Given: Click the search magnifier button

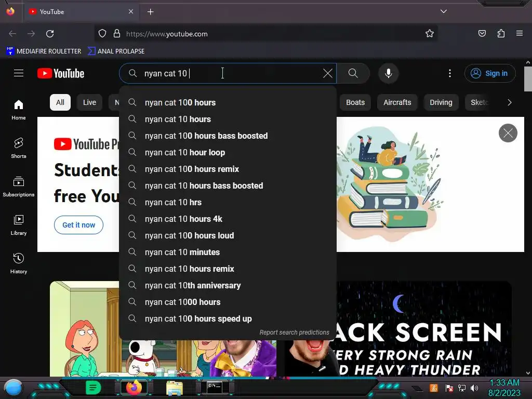Looking at the screenshot, I should click(x=353, y=73).
